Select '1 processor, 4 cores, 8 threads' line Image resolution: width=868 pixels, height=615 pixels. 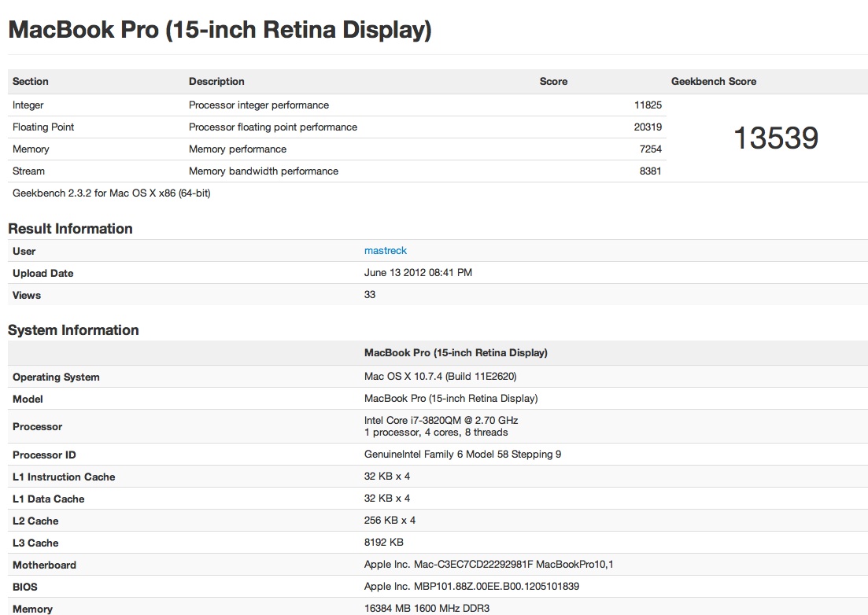click(x=436, y=433)
